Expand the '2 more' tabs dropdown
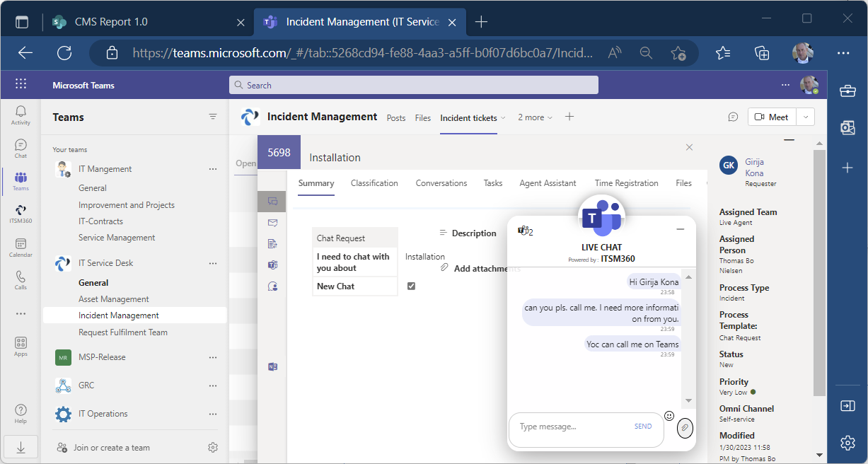The width and height of the screenshot is (868, 464). [x=535, y=117]
